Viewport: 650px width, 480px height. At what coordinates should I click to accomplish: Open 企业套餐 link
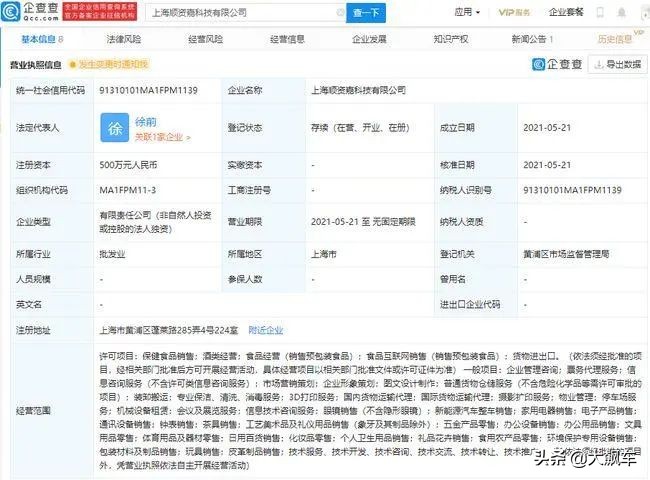tap(566, 12)
